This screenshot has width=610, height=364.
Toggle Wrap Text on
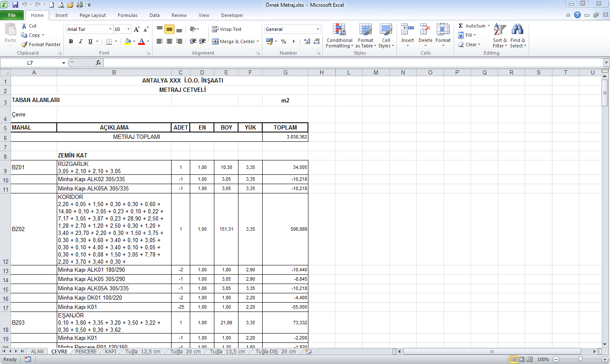(227, 29)
